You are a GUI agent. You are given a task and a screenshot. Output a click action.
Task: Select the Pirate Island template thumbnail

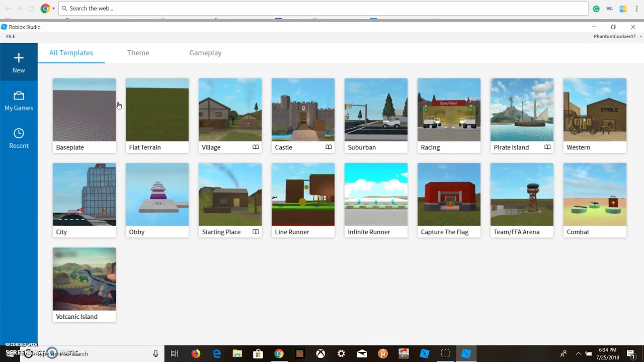[522, 110]
